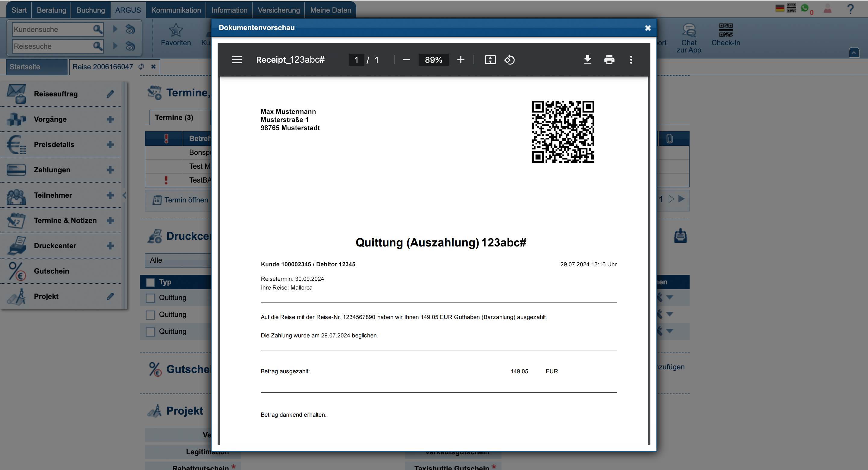Switch to the Beratung tab
The height and width of the screenshot is (470, 868).
pyautogui.click(x=52, y=10)
